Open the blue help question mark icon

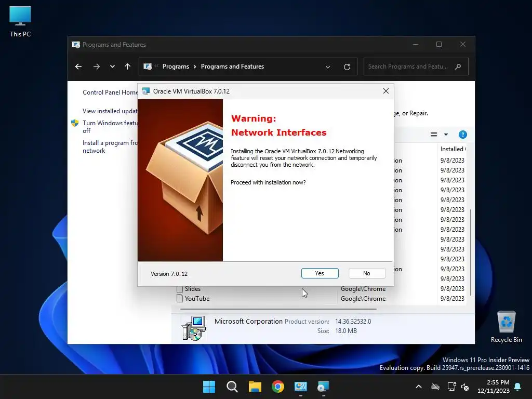coord(463,135)
